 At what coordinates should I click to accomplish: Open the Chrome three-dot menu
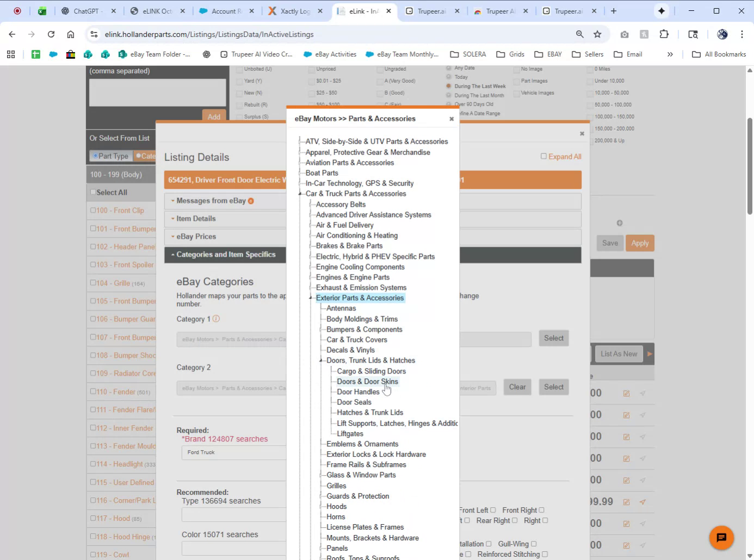pos(742,34)
